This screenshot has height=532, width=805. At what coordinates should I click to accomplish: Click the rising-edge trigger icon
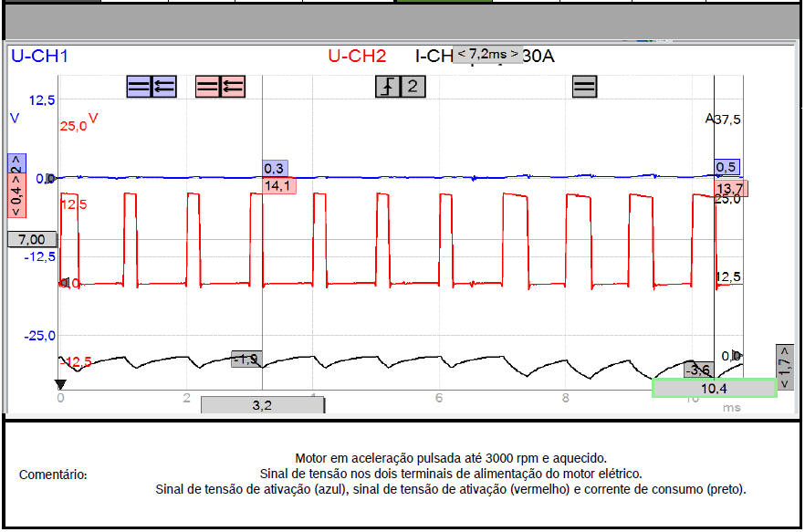click(x=389, y=87)
